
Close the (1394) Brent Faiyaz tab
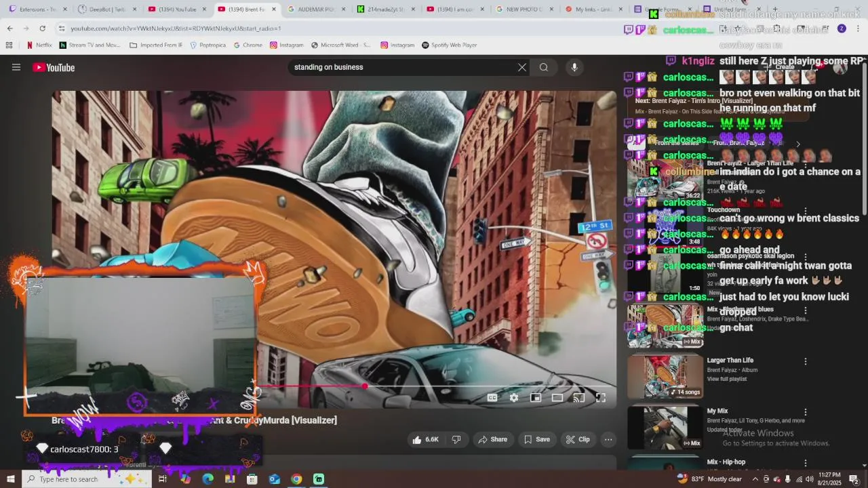(274, 9)
